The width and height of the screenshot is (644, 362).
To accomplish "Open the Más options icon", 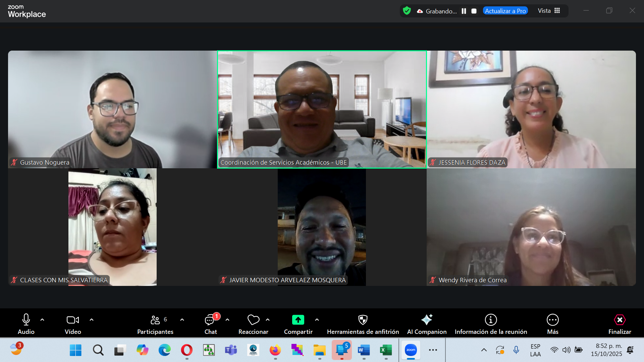I will point(552,320).
